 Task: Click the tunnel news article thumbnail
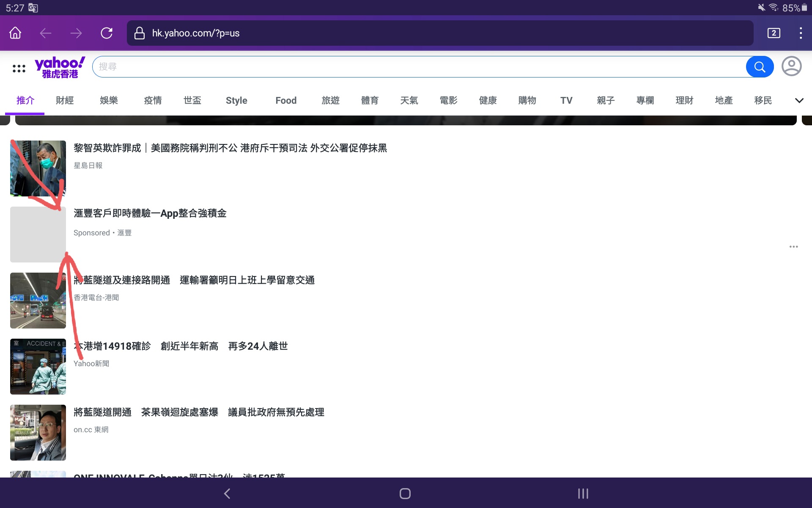(38, 301)
